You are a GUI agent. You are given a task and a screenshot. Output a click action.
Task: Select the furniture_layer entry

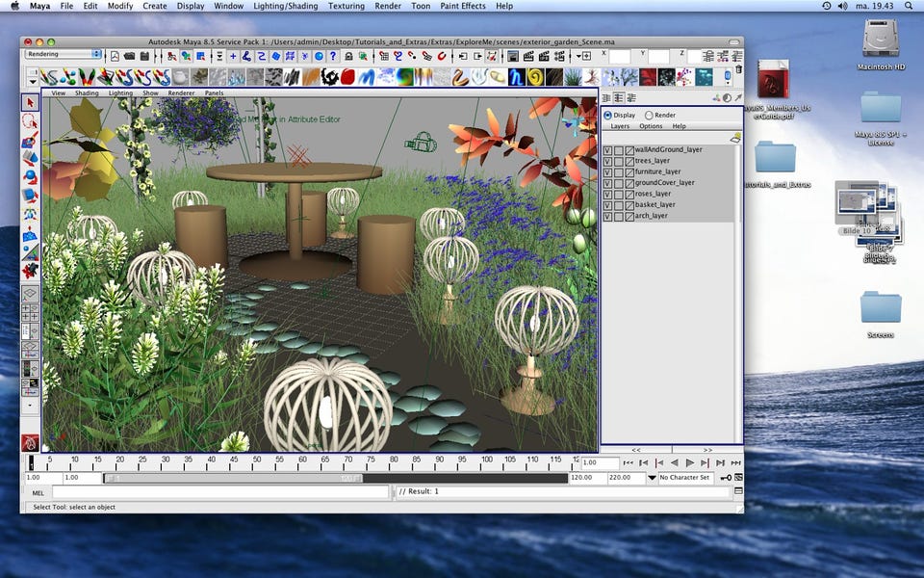tap(658, 171)
